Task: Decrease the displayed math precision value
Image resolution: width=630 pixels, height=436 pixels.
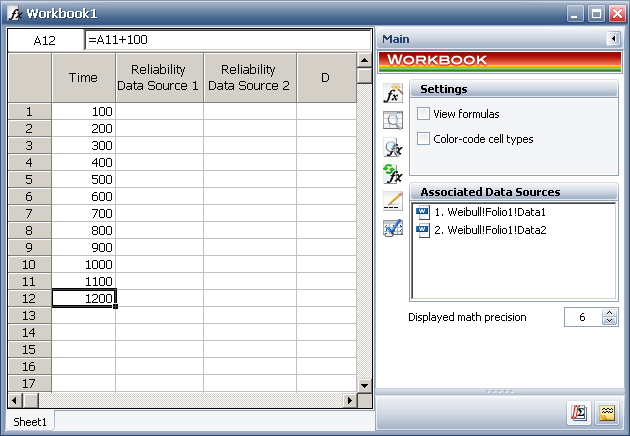Action: (610, 321)
